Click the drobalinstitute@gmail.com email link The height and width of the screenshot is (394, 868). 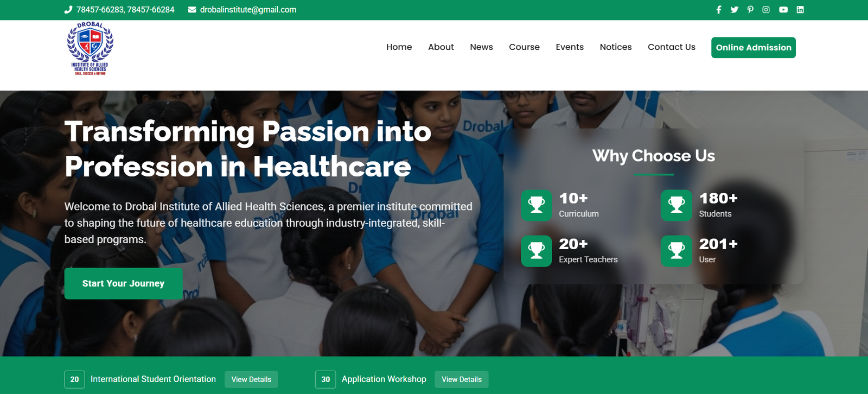[x=248, y=10]
